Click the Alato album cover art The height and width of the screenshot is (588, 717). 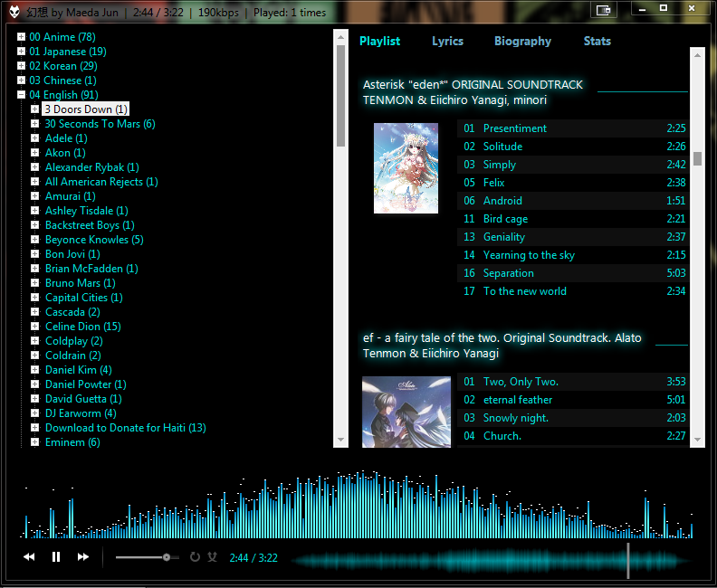[406, 412]
